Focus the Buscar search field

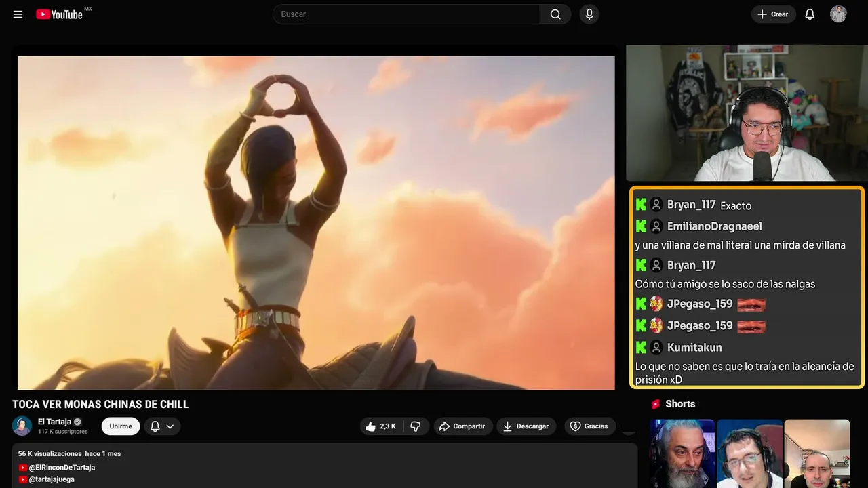407,14
